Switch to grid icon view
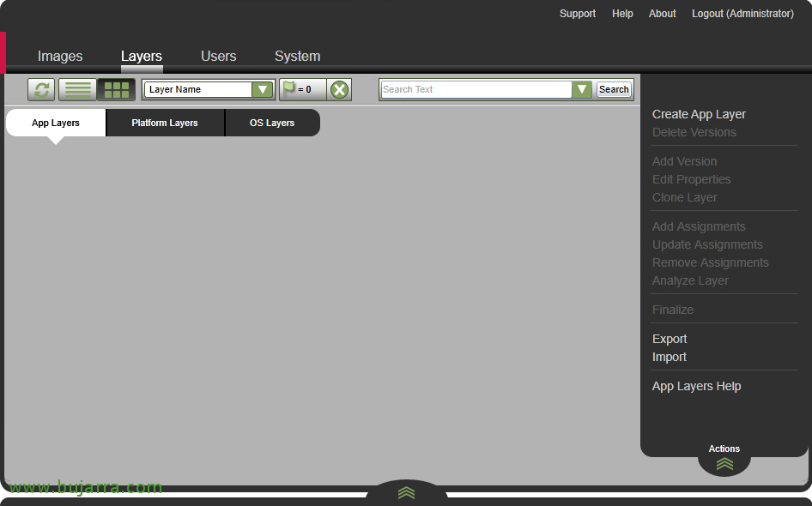The image size is (812, 506). click(x=117, y=89)
